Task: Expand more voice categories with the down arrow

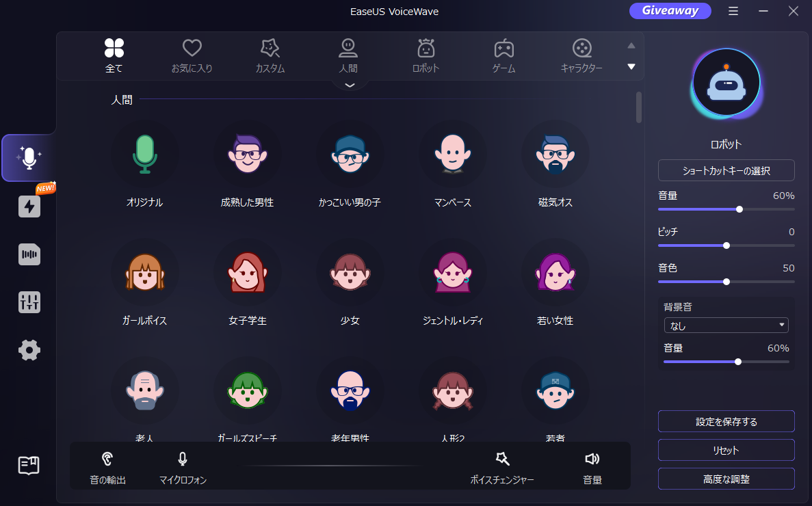Action: click(x=631, y=66)
